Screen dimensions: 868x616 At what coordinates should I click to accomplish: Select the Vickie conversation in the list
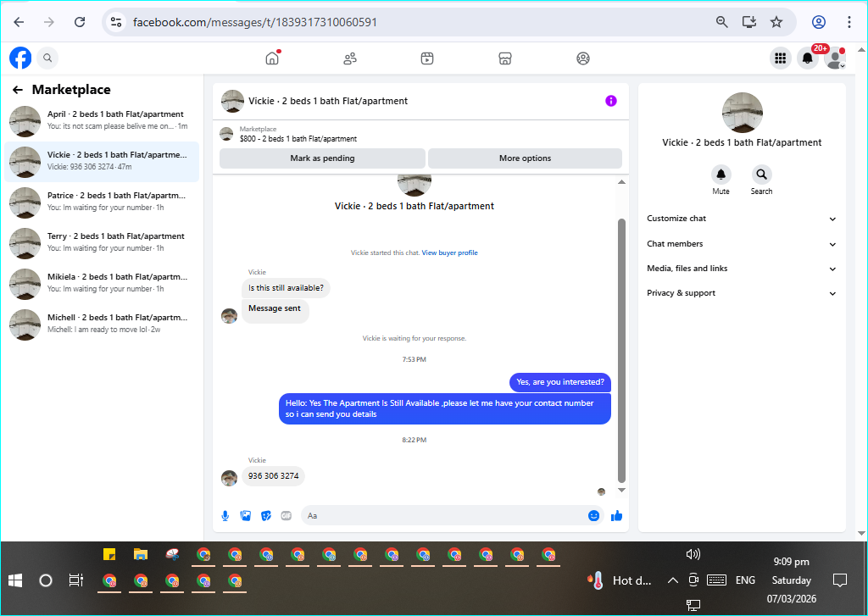click(x=102, y=162)
